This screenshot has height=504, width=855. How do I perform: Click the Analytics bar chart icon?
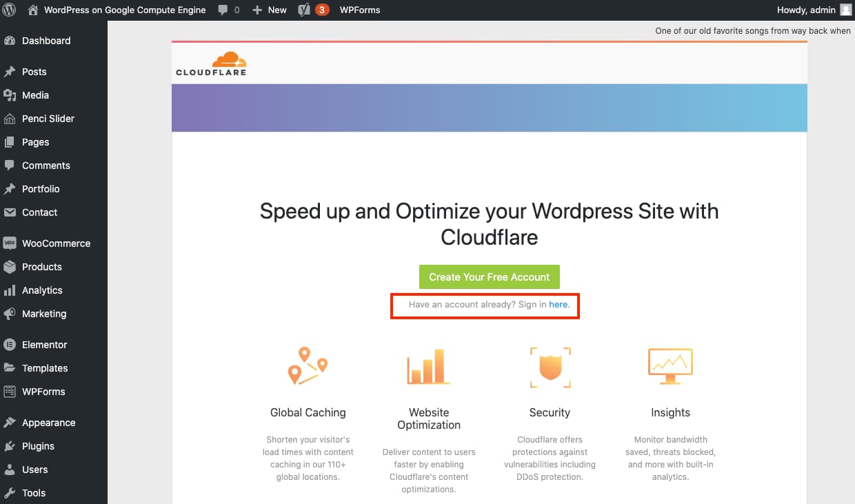10,290
